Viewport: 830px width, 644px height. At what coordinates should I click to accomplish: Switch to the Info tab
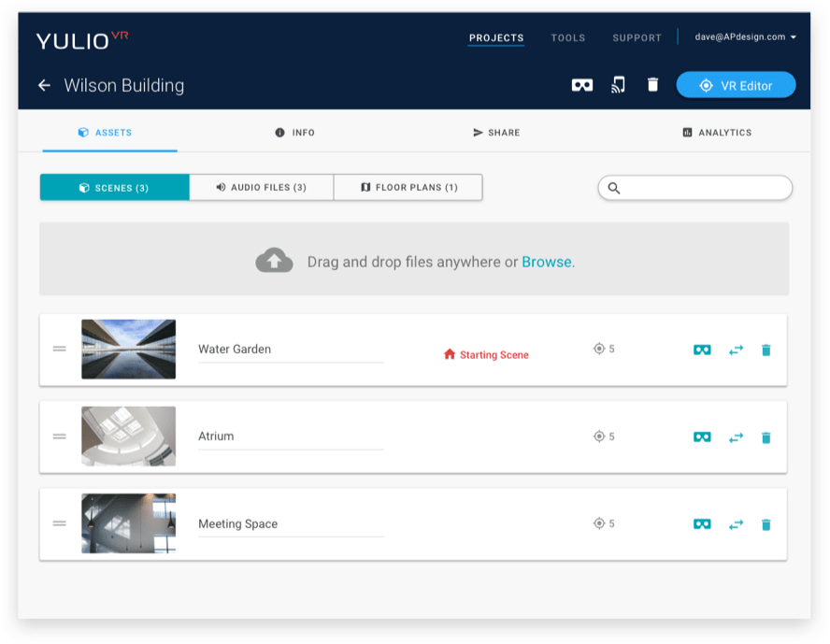[x=294, y=133]
